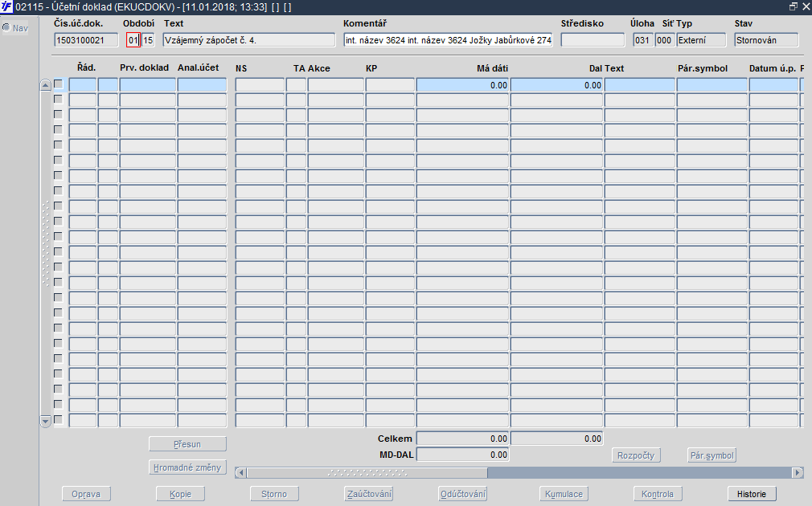Click the Celkem Má dáti total field
The image size is (812, 506).
coord(462,439)
